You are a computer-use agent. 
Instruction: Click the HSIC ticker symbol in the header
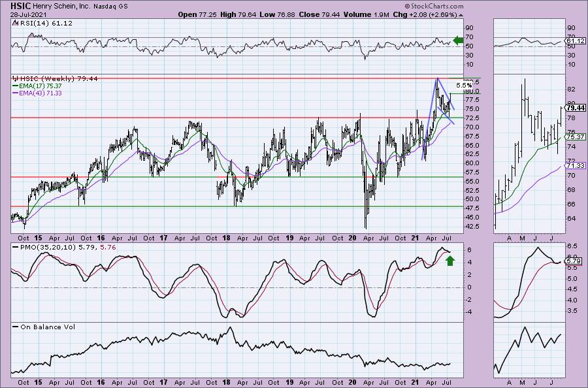pyautogui.click(x=21, y=6)
